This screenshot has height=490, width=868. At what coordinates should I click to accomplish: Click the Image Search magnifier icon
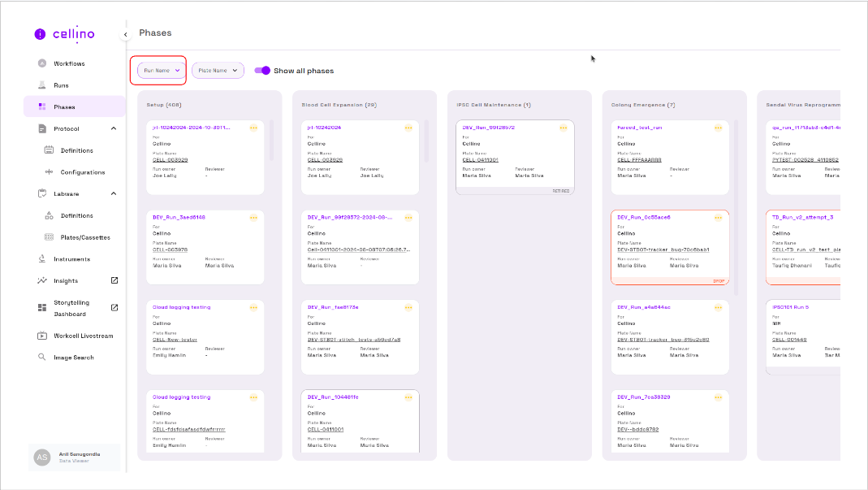point(42,358)
